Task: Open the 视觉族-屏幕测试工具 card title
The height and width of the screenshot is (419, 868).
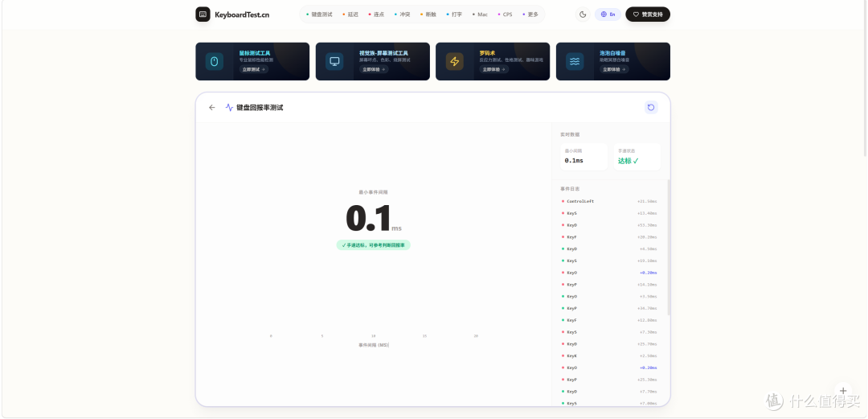Action: [x=383, y=53]
